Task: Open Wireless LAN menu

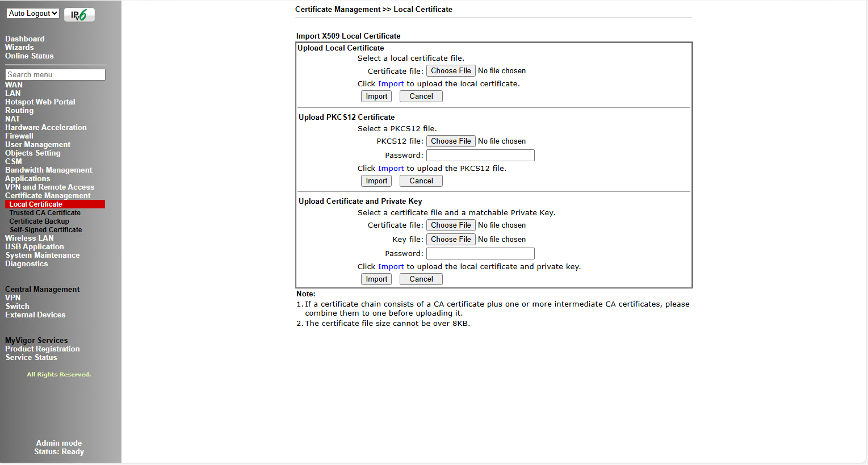Action: pos(30,238)
